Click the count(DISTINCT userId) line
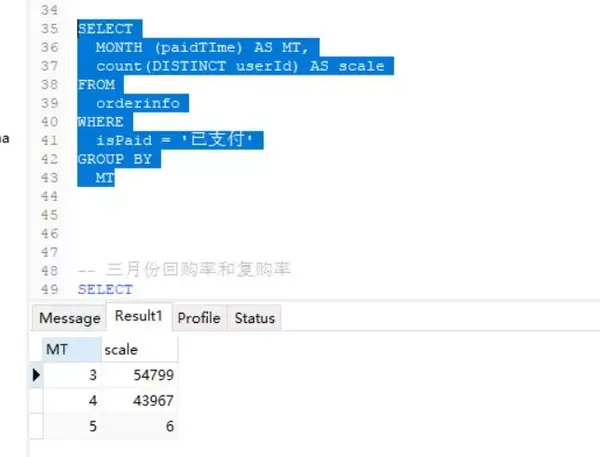 click(240, 66)
